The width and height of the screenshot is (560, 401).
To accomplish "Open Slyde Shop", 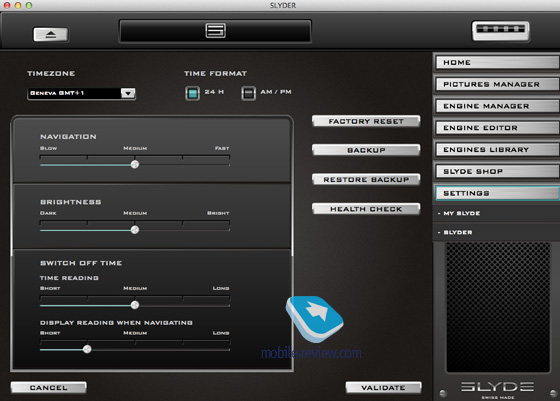I will click(498, 171).
